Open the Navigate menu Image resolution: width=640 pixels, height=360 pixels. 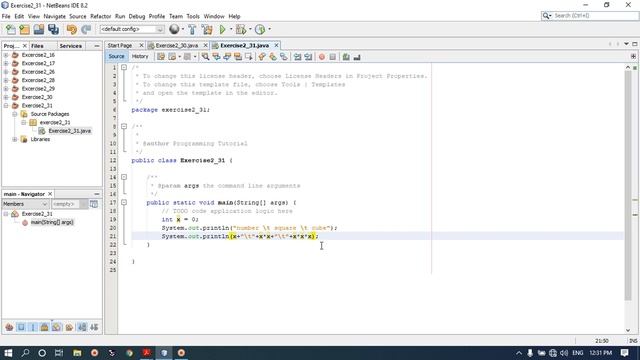[54, 16]
